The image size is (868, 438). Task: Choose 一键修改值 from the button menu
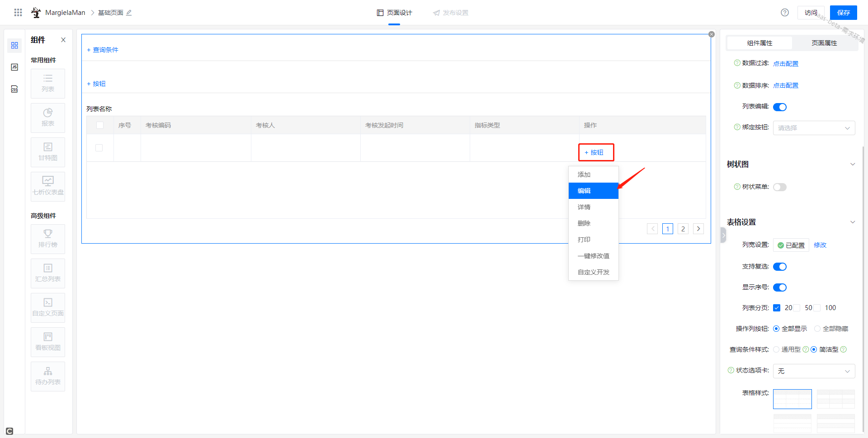(594, 256)
